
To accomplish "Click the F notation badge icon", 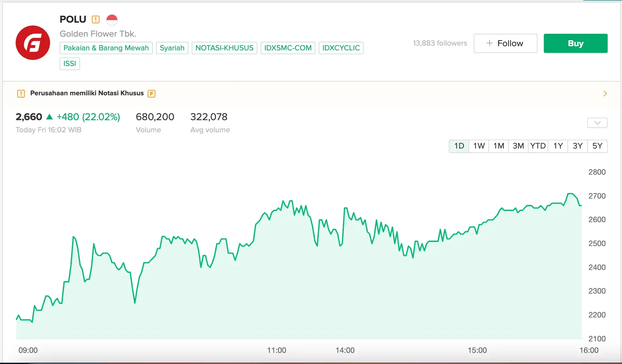I will (x=152, y=94).
